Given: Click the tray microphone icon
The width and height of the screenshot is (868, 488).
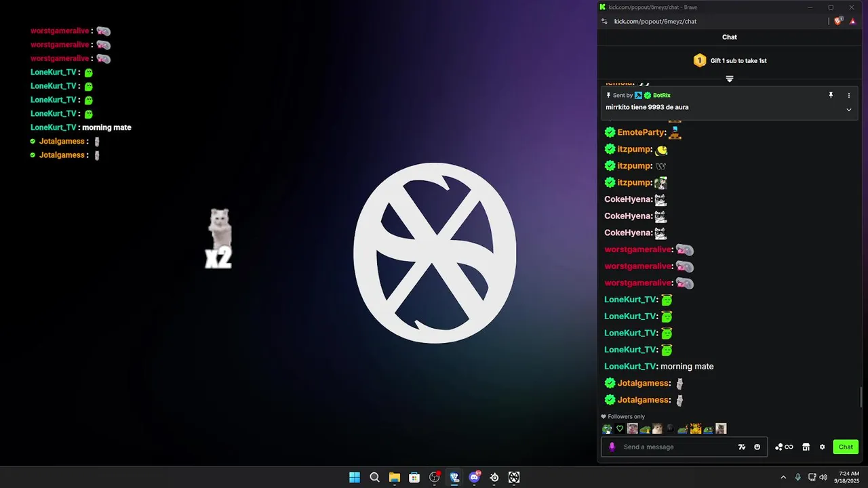Looking at the screenshot, I should (x=797, y=477).
